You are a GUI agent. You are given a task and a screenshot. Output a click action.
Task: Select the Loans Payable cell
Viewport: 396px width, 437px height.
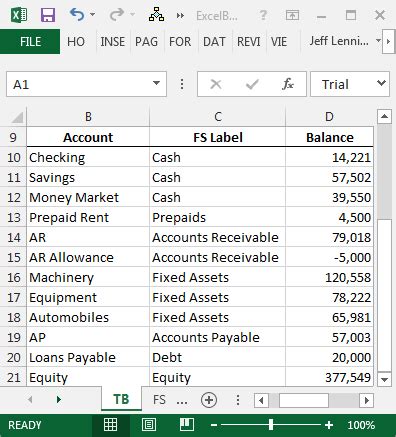tap(88, 357)
